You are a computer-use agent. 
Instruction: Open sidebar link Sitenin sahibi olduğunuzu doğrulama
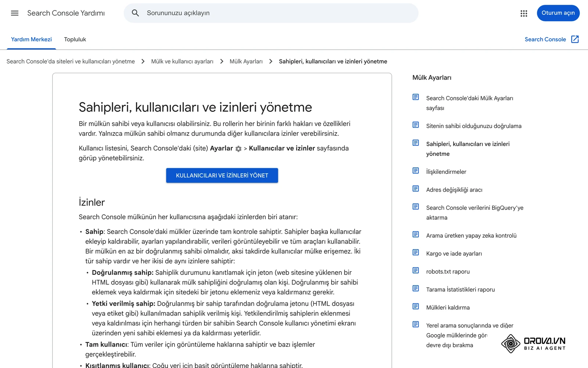(474, 126)
